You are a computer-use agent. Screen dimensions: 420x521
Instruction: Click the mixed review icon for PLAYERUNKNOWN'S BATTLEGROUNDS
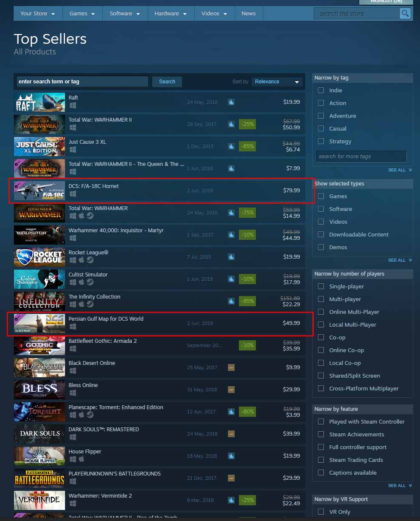click(231, 478)
